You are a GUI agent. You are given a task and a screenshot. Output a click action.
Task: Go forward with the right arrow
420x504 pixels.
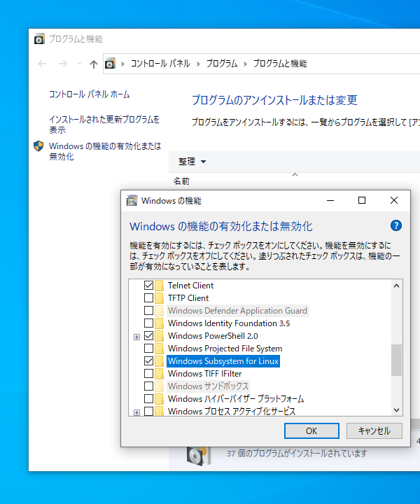click(x=63, y=64)
